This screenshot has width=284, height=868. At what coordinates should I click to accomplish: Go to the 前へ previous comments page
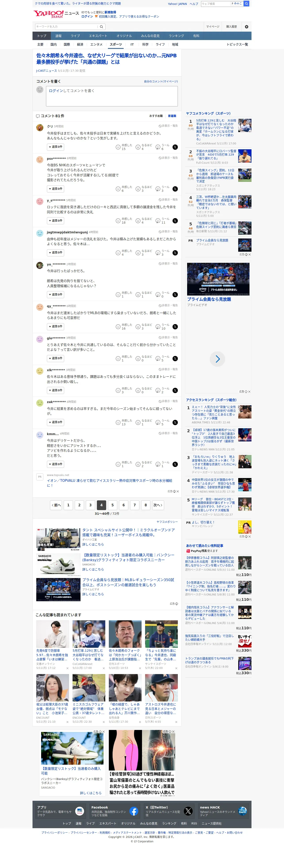pyautogui.click(x=56, y=505)
